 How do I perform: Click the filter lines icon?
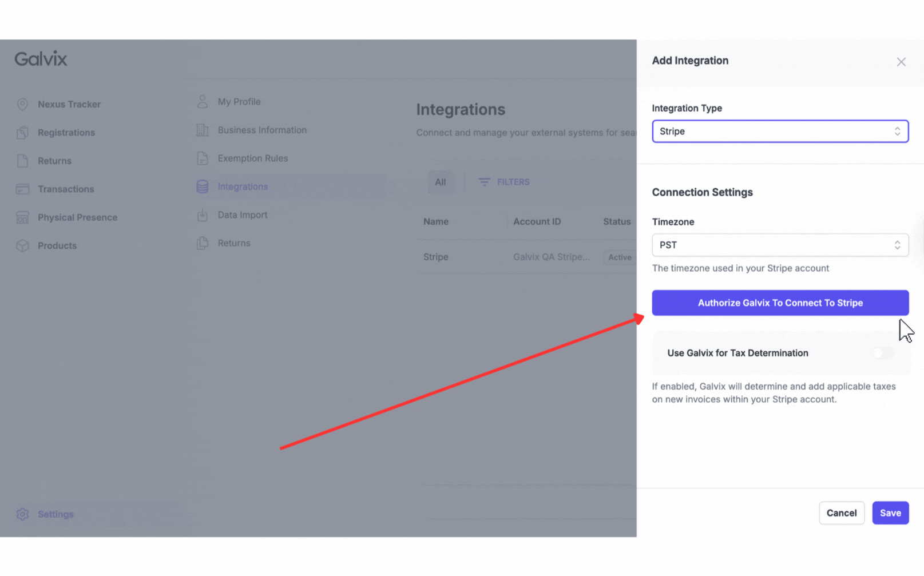tap(484, 182)
